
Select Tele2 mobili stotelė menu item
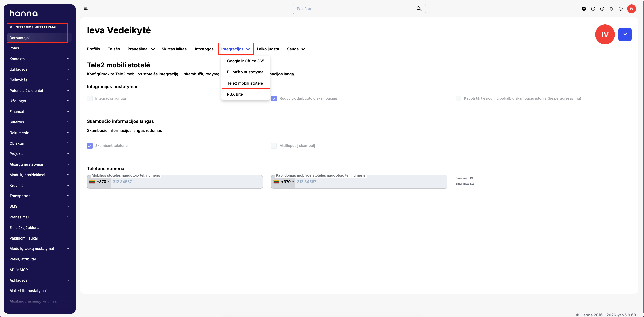click(x=245, y=83)
